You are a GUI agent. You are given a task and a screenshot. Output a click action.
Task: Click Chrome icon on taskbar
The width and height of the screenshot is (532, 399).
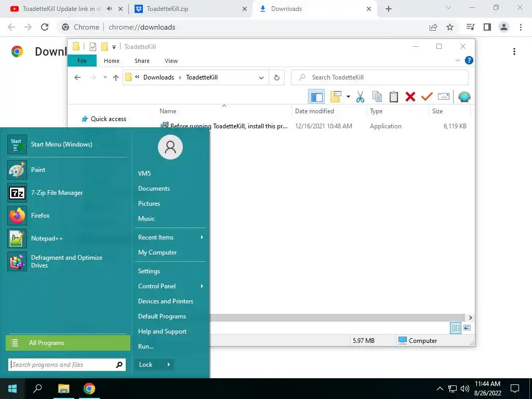pos(89,389)
